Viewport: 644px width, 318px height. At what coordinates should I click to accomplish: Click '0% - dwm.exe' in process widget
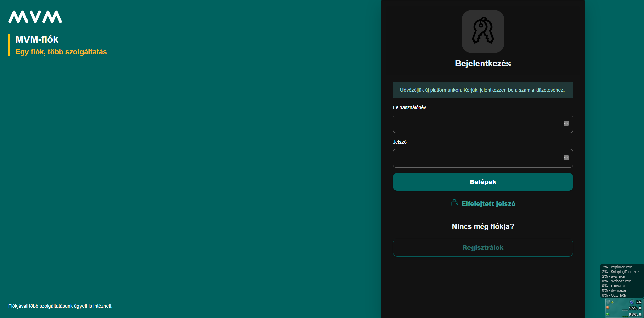coord(614,290)
